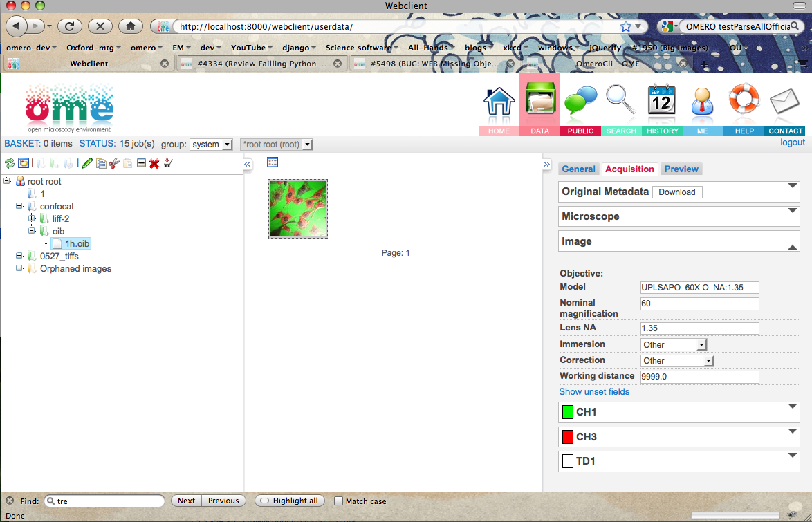Click the Show unset fields link
812x522 pixels.
pyautogui.click(x=594, y=391)
